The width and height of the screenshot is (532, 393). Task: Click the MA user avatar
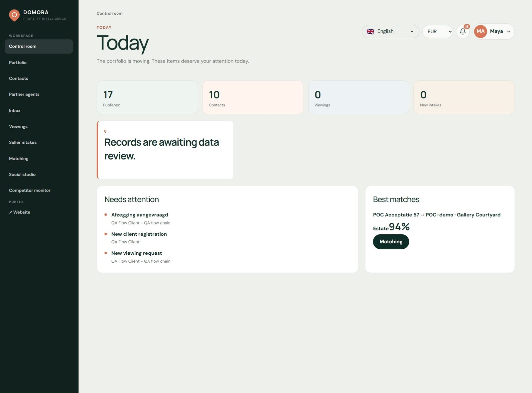(x=480, y=31)
